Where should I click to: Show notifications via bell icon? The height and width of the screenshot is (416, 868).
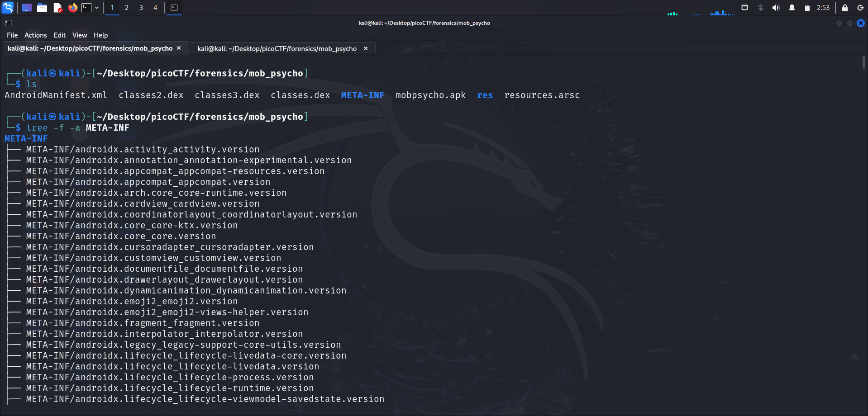click(x=792, y=8)
